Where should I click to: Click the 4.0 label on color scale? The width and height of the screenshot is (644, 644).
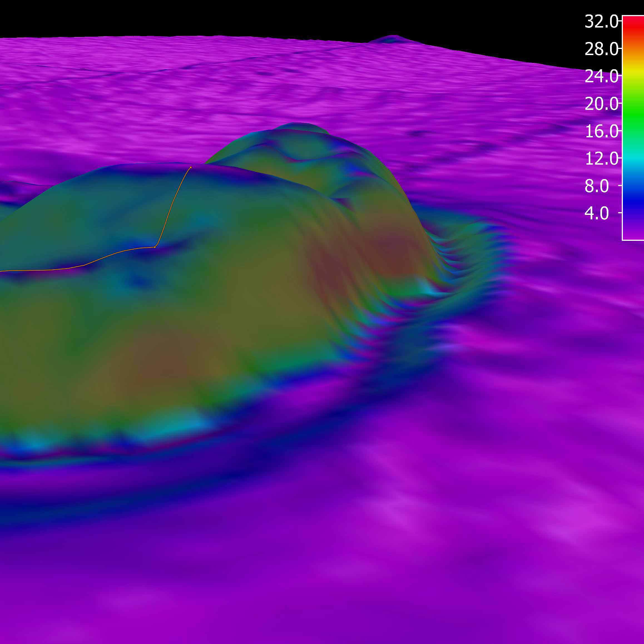coord(597,213)
